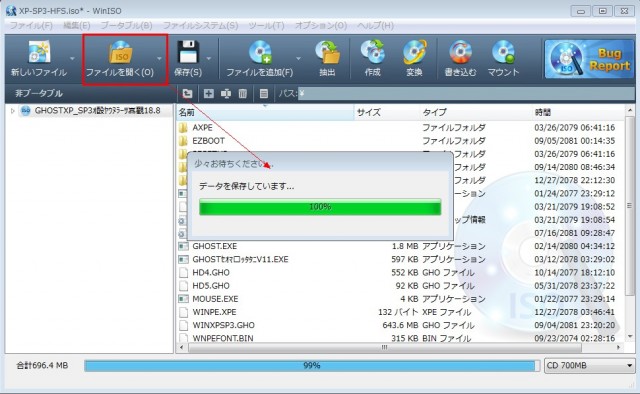The width and height of the screenshot is (640, 394).
Task: Click the vertical scrollbar up arrow
Action: click(630, 110)
